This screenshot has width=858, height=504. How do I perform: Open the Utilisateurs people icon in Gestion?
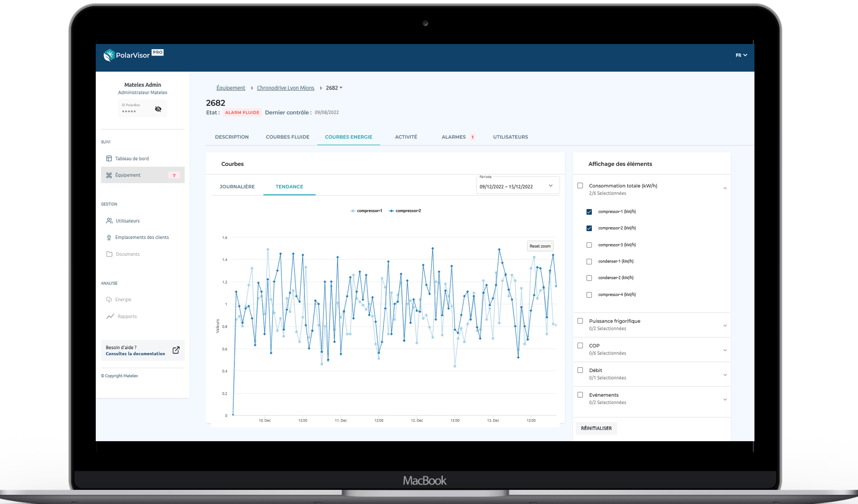(x=109, y=221)
